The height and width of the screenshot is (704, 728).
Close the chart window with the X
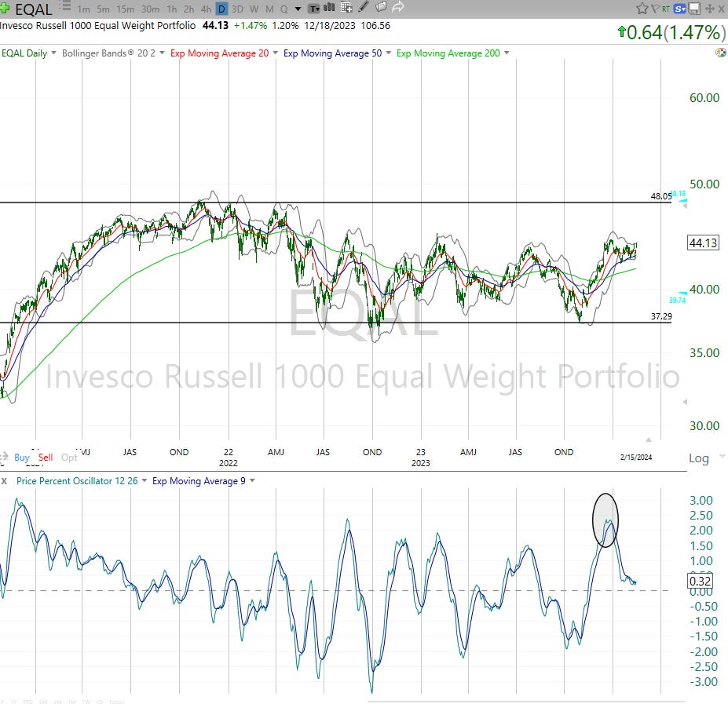pyautogui.click(x=722, y=9)
